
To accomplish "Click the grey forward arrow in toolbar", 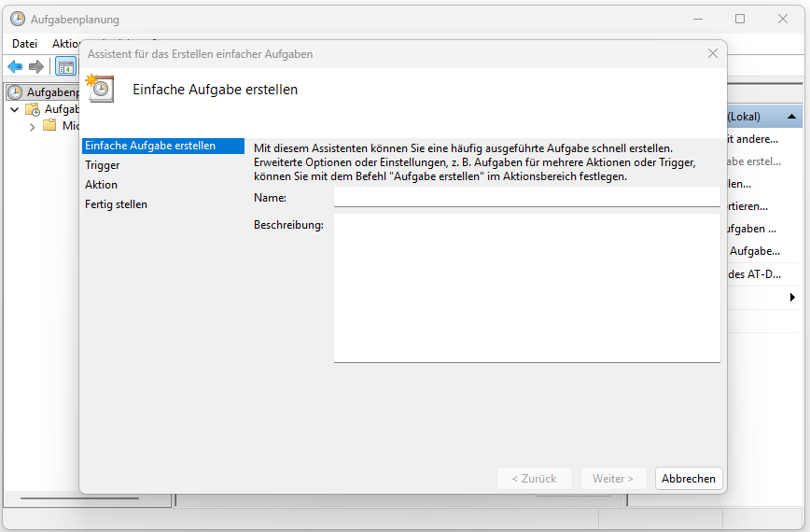I will (36, 66).
